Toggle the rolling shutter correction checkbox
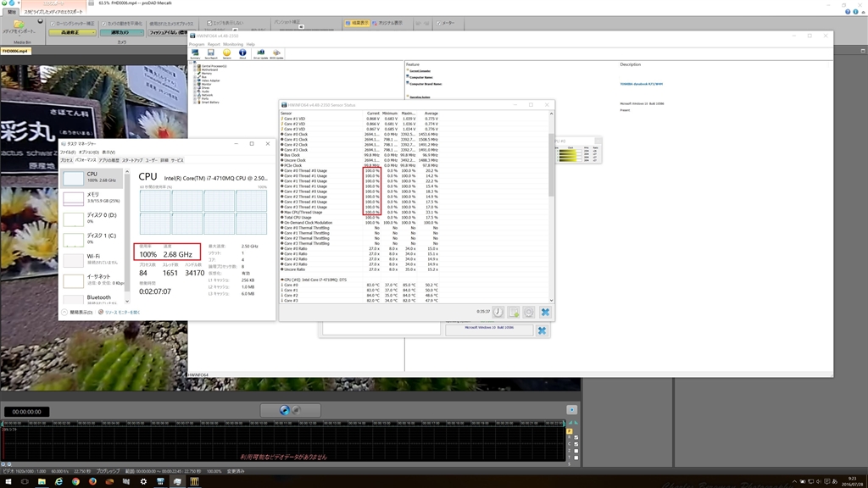Screen dimensions: 868x488 53,24
